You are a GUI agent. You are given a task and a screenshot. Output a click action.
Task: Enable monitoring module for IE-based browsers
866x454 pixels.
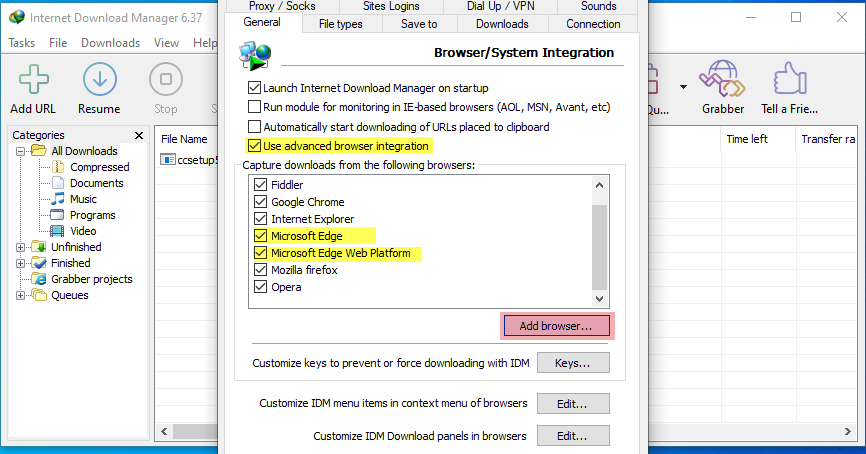pyautogui.click(x=254, y=107)
